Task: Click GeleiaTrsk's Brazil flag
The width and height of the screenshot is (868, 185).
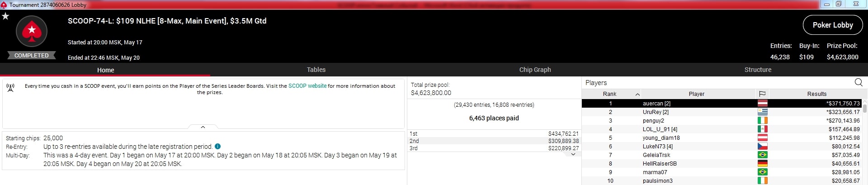Action: [763, 155]
